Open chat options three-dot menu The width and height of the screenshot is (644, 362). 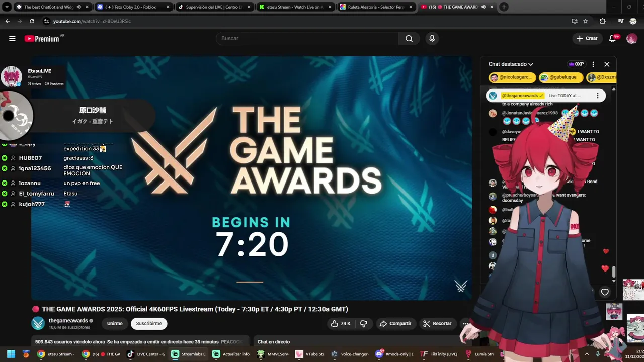(593, 64)
